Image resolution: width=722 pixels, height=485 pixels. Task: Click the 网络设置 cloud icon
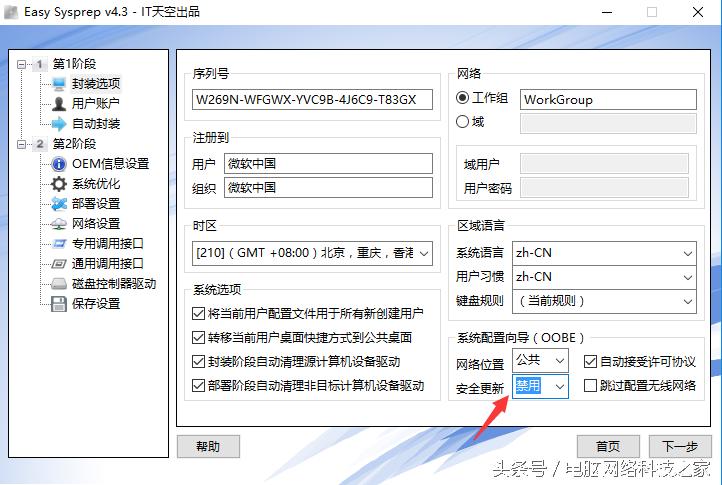[59, 224]
